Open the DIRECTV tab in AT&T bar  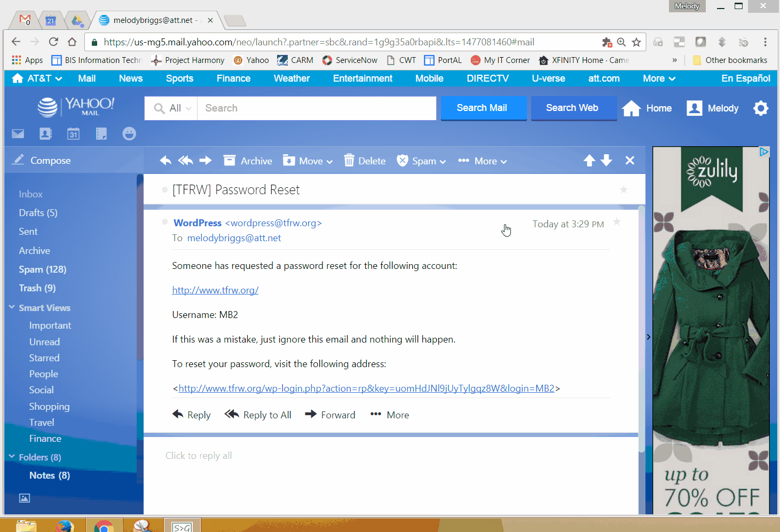[487, 78]
